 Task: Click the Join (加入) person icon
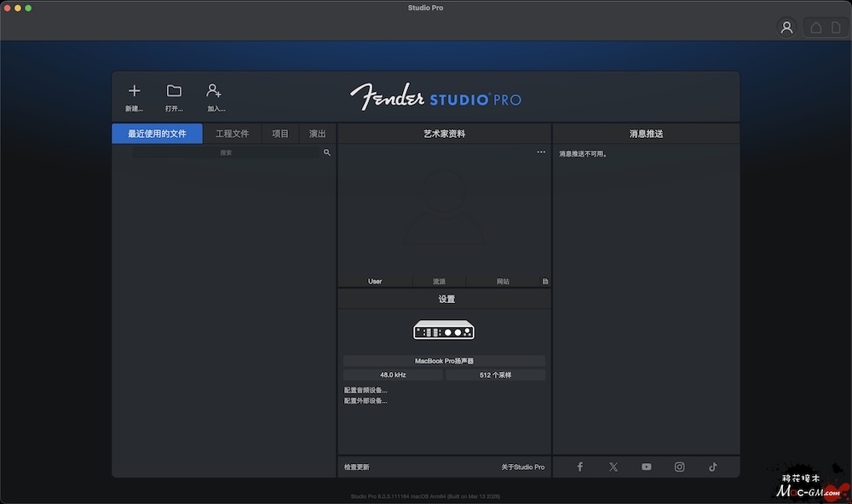coord(214,90)
